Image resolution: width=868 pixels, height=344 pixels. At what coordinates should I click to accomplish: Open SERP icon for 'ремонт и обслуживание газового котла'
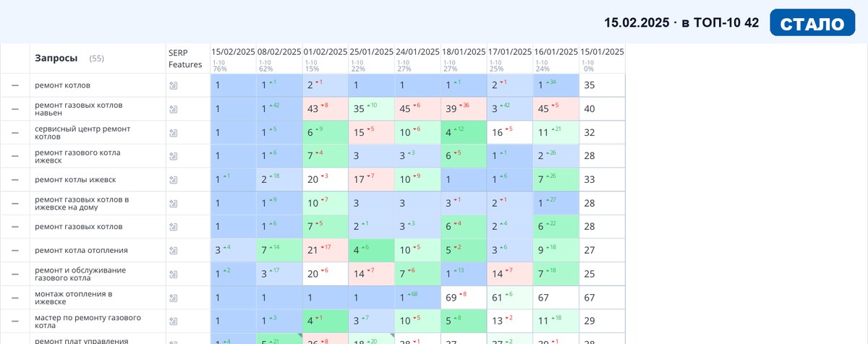click(173, 275)
